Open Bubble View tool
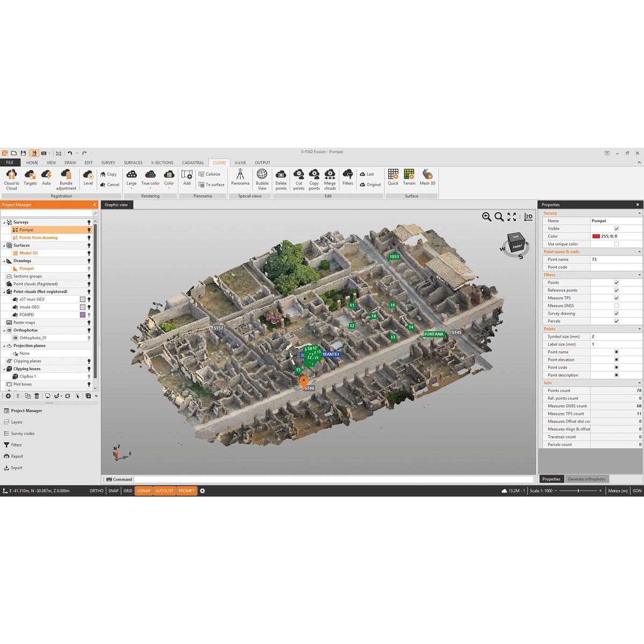644x644 pixels. (262, 176)
